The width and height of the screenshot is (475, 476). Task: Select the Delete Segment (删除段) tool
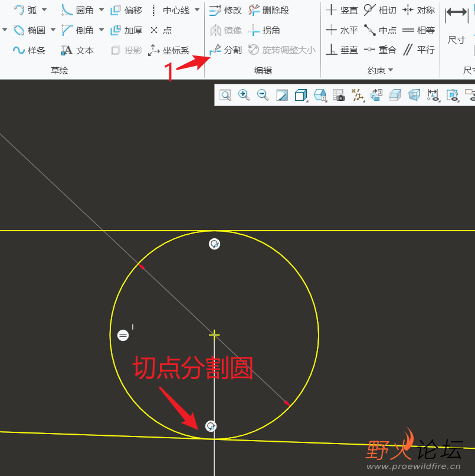[268, 10]
